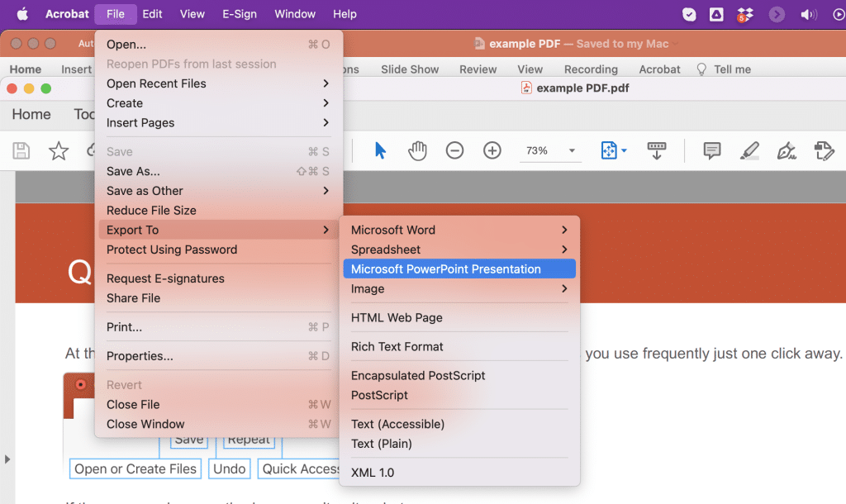Expand the Image export submenu
The width and height of the screenshot is (846, 504).
pos(564,288)
